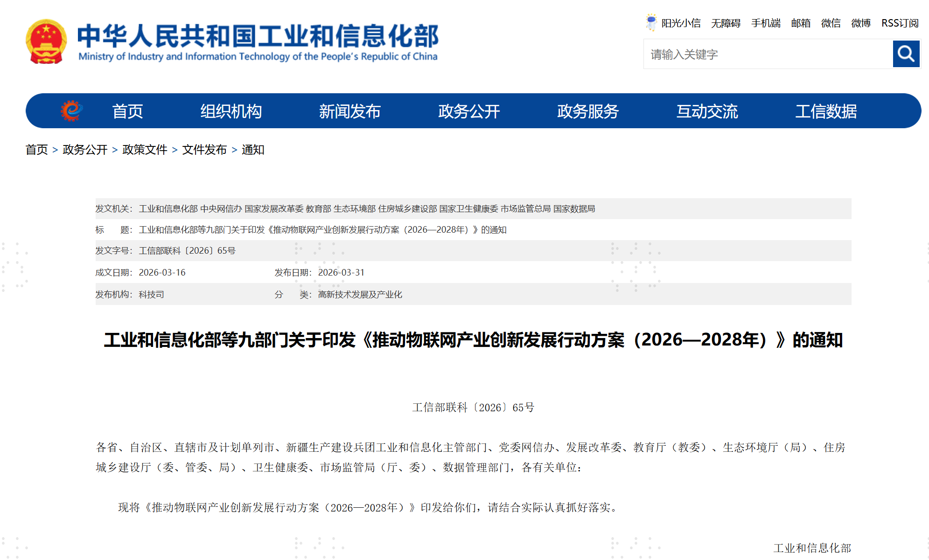Click the ministry name header title
Image resolution: width=929 pixels, height=560 pixels.
coord(258,42)
